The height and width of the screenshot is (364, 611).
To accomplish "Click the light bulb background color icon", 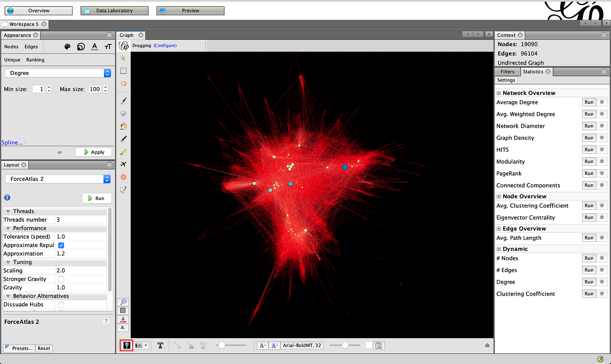I will tap(127, 345).
